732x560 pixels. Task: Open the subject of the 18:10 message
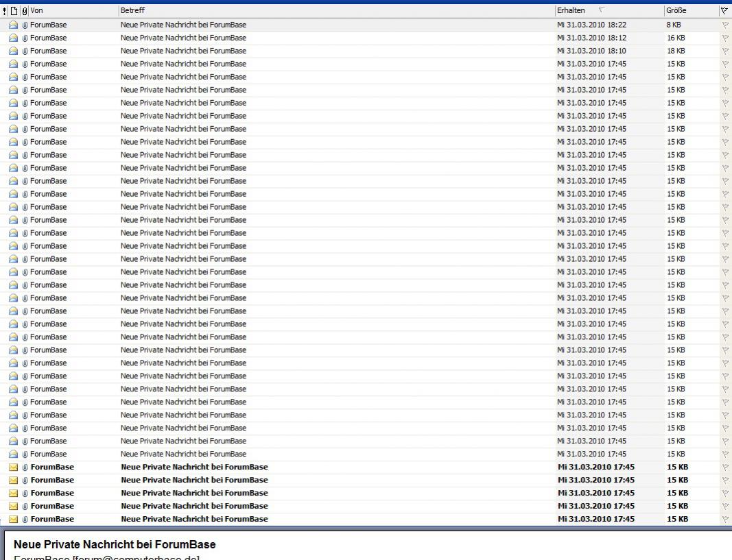click(183, 51)
